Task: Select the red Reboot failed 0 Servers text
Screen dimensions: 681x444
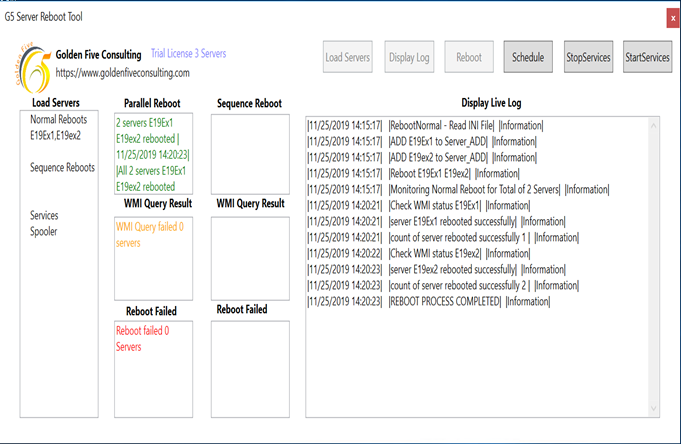Action: coord(142,339)
